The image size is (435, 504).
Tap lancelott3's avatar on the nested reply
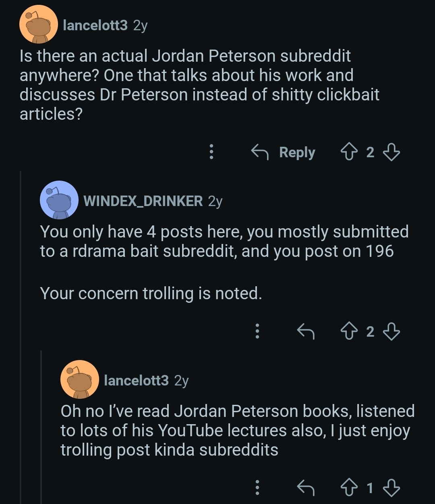(x=80, y=379)
